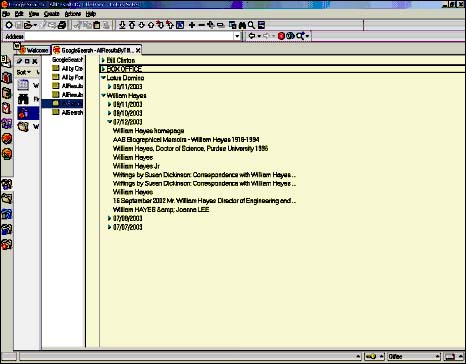Open 'William Hayes homepage' result
Screen dimensions: 466x364
pos(148,131)
